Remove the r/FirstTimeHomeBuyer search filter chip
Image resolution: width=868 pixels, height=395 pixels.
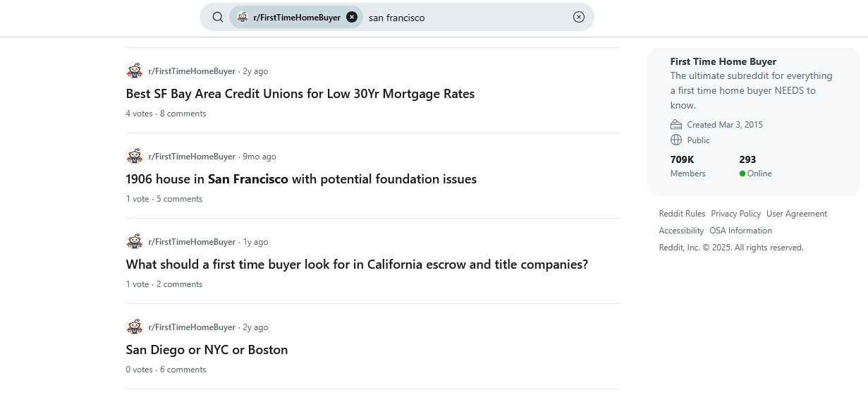[x=352, y=17]
